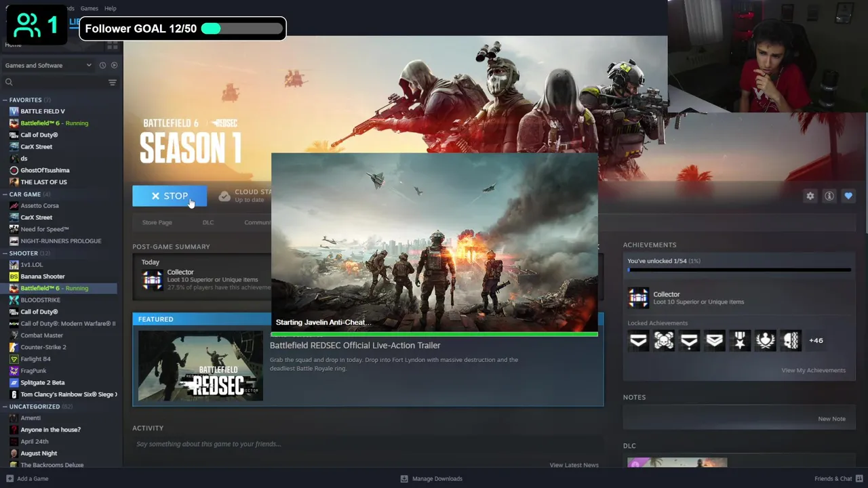The image size is (868, 488).
Task: Click the Collector icon in post-game summary
Action: tap(153, 279)
